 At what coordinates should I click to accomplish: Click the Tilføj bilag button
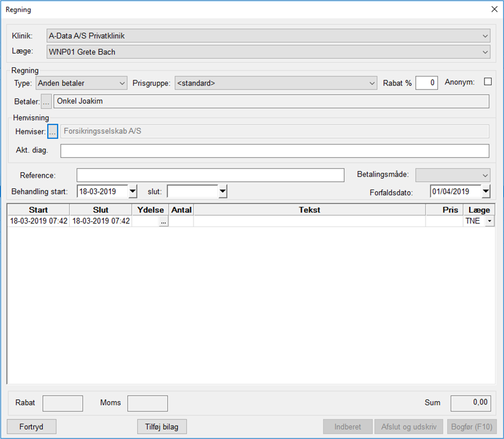click(162, 427)
